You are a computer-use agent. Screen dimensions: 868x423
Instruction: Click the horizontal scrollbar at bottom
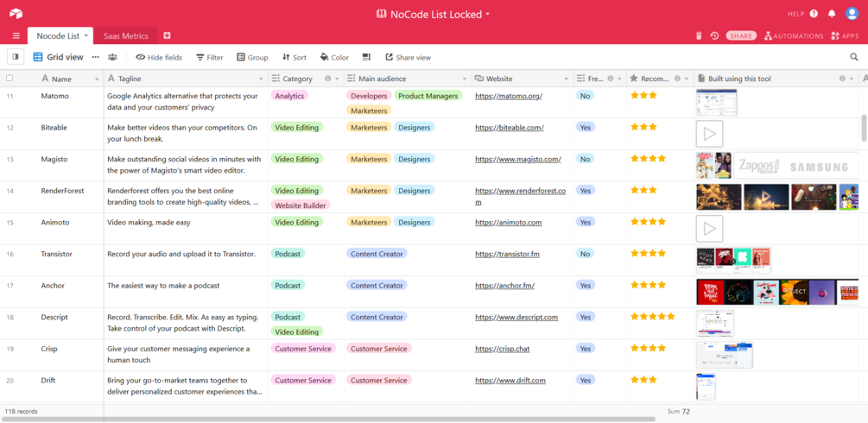pyautogui.click(x=329, y=420)
